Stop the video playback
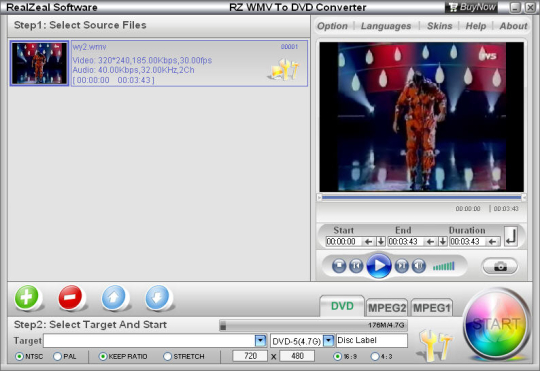 [339, 266]
